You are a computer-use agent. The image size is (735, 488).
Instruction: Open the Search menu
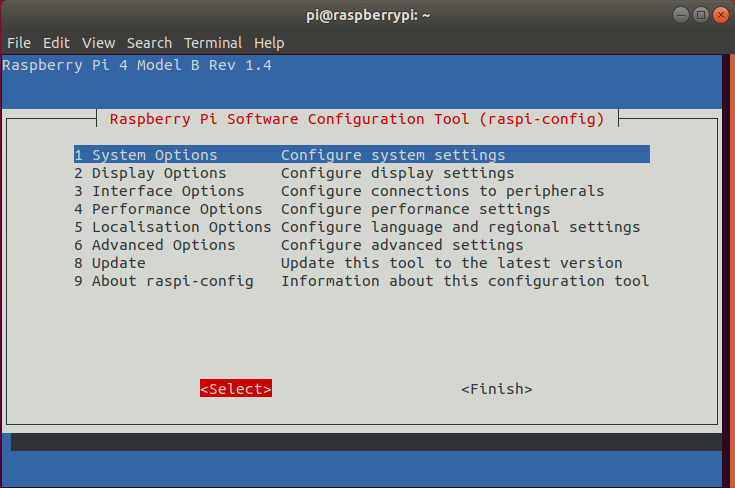pyautogui.click(x=150, y=43)
